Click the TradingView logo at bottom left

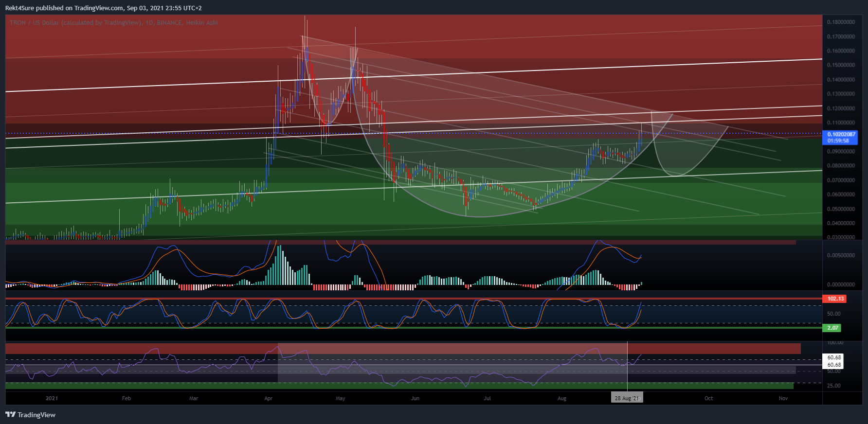[x=30, y=415]
